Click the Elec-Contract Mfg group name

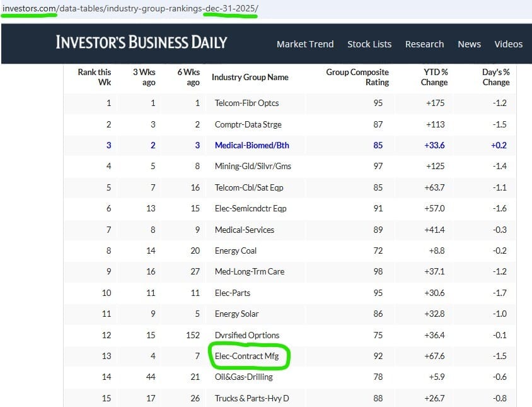pyautogui.click(x=251, y=356)
